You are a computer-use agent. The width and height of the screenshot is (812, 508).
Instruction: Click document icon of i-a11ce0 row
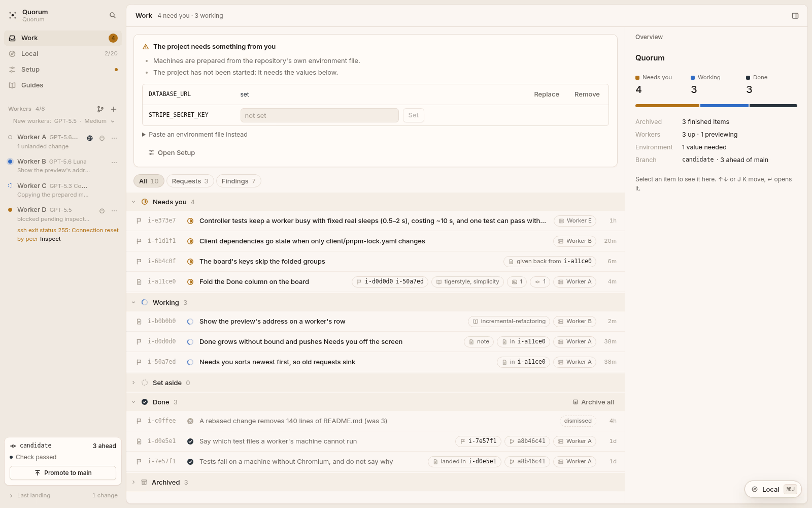click(x=139, y=282)
